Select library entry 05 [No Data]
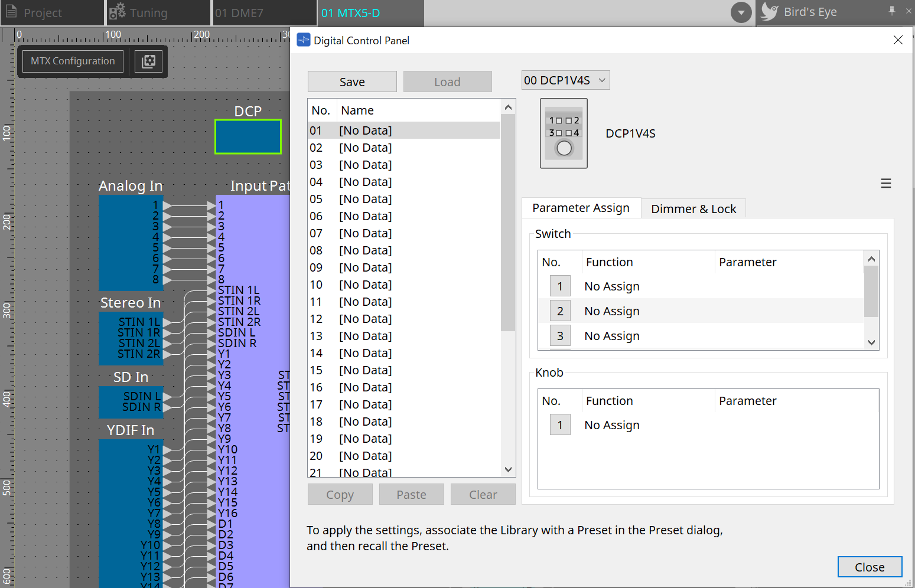Viewport: 915px width, 588px height. [x=366, y=199]
